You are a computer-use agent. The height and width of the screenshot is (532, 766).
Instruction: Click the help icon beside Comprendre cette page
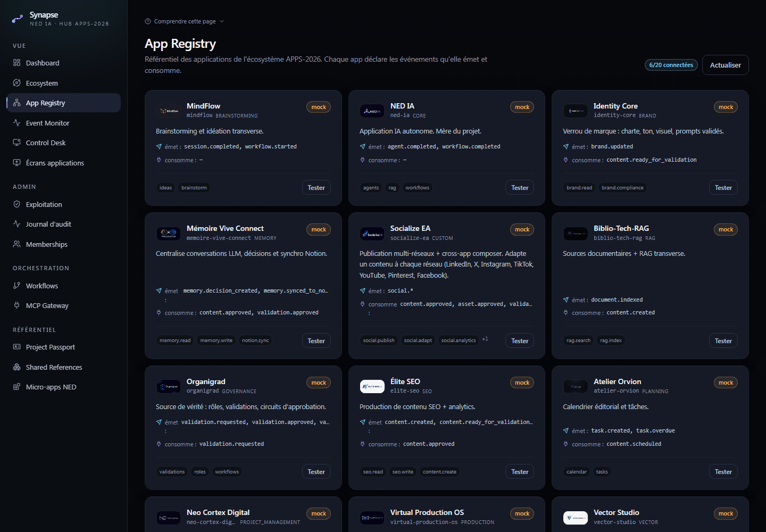click(148, 21)
